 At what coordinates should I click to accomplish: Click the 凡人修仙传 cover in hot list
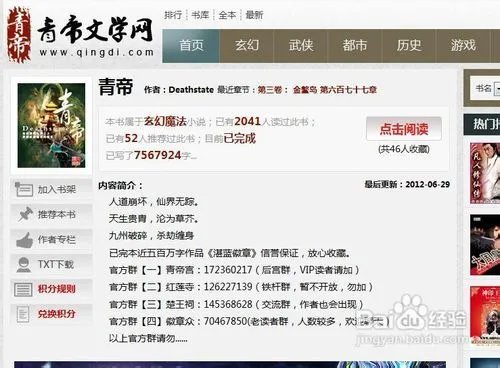pos(485,173)
